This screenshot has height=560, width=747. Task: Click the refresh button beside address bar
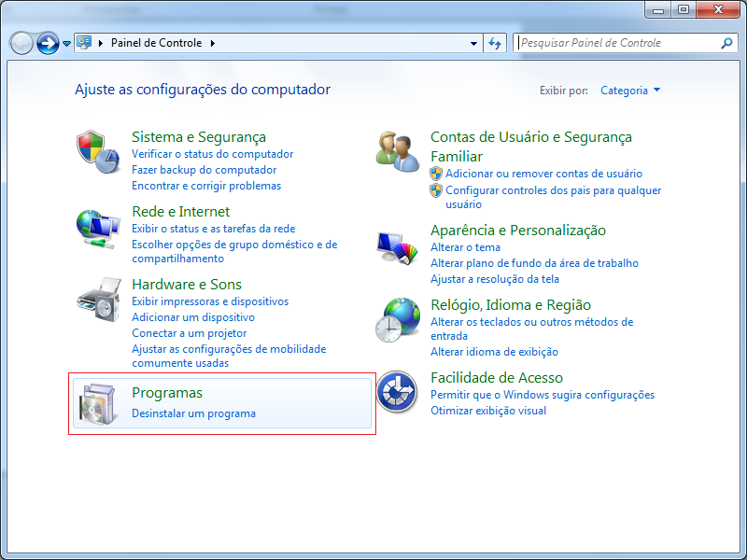coord(496,43)
